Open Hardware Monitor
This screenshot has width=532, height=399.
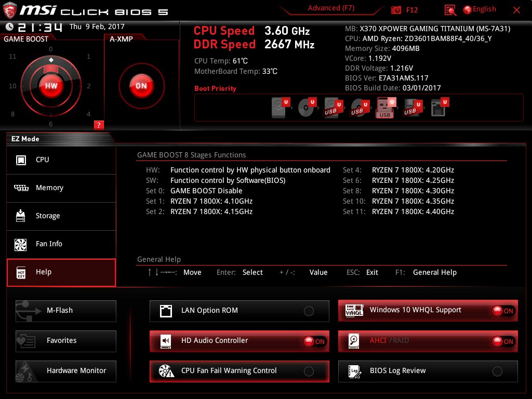66,371
